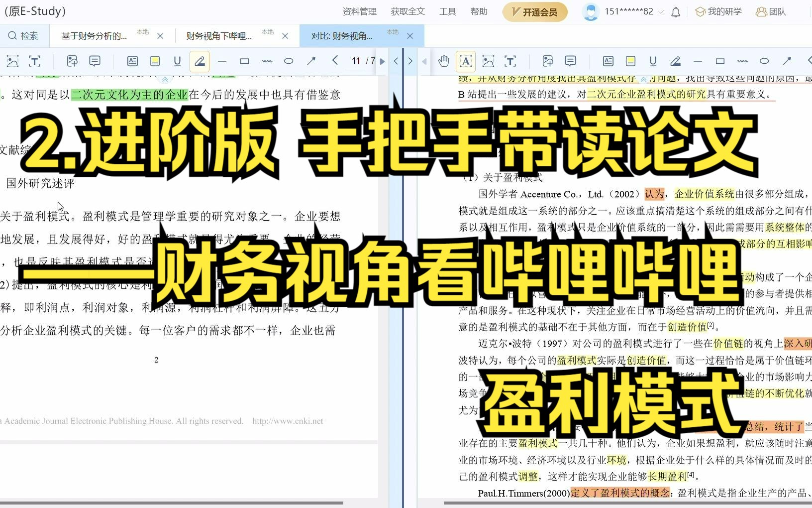Select arrow drawing tool in left pane
Viewport: 812px width, 508px height.
[x=311, y=61]
